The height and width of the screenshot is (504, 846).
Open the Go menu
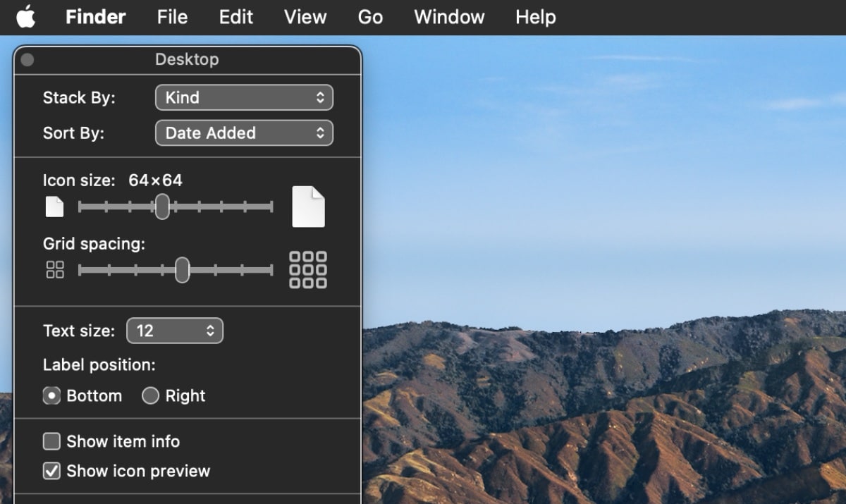pos(370,17)
